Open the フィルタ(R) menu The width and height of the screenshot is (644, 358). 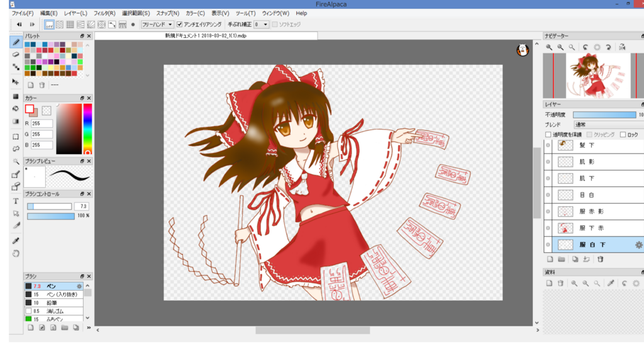coord(104,13)
